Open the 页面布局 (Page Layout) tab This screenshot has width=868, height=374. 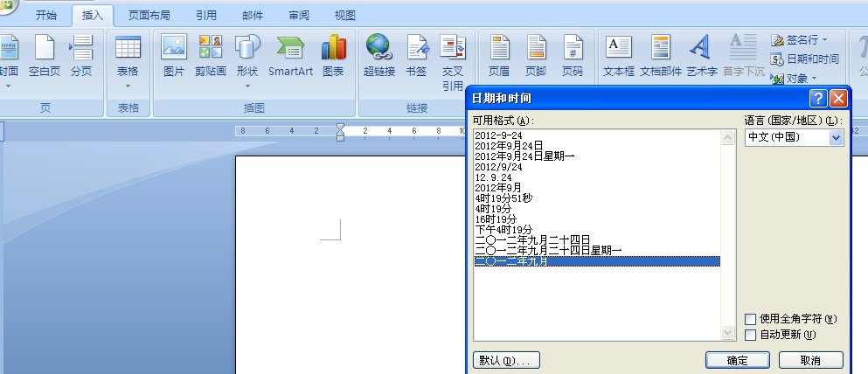tap(149, 16)
